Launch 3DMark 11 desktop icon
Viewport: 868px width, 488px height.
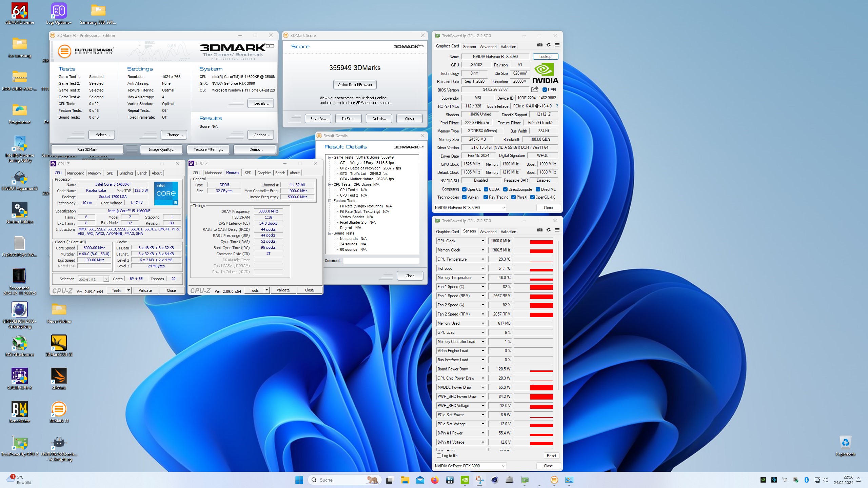59,412
